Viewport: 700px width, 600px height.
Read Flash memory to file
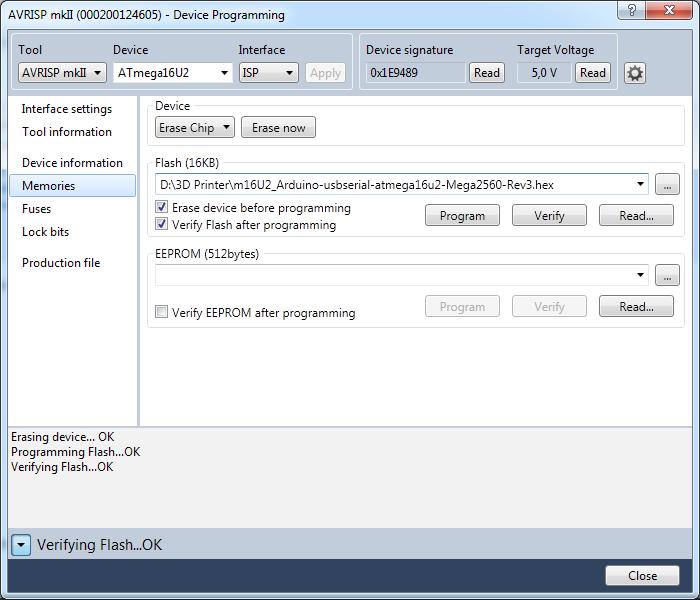[x=636, y=216]
